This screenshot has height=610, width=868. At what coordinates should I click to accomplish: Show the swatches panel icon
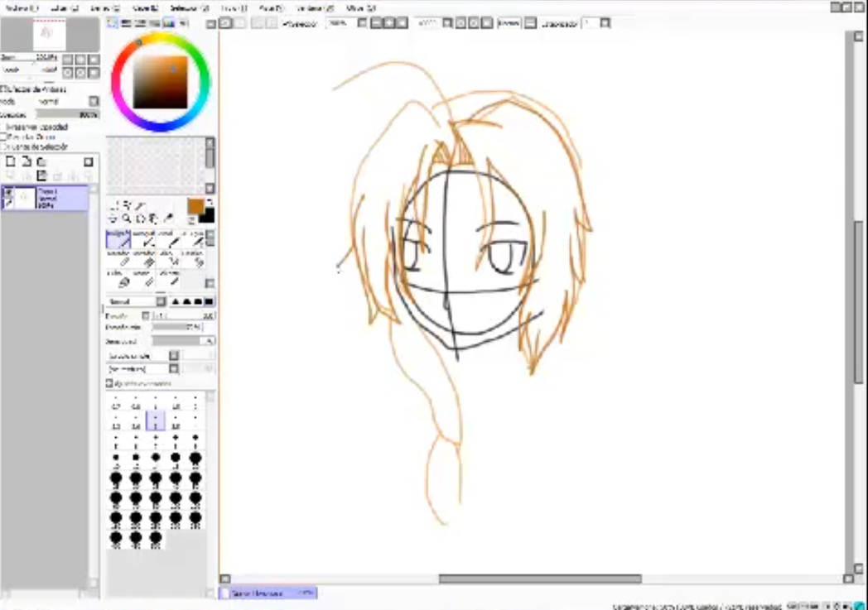tap(169, 23)
